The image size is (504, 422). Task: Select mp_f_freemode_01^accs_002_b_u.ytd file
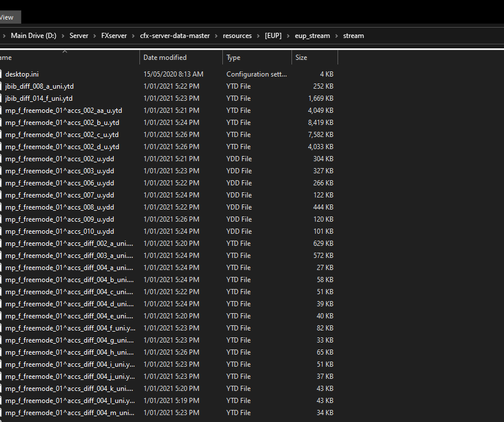click(x=62, y=123)
